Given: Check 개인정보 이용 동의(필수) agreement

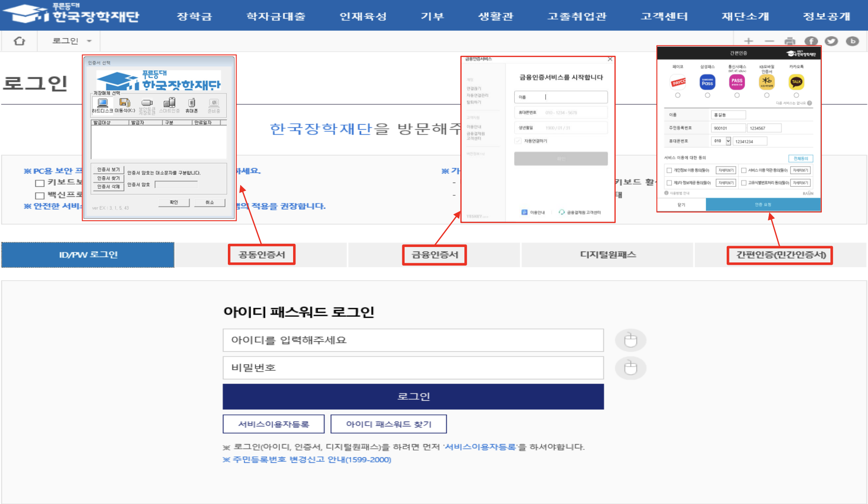Looking at the screenshot, I should pyautogui.click(x=669, y=170).
